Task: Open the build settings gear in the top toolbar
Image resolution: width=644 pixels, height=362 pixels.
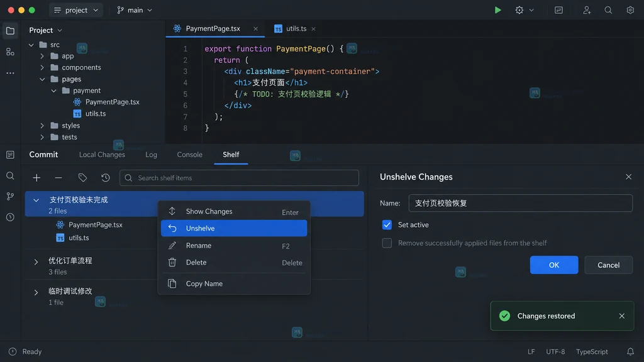Action: (x=519, y=10)
